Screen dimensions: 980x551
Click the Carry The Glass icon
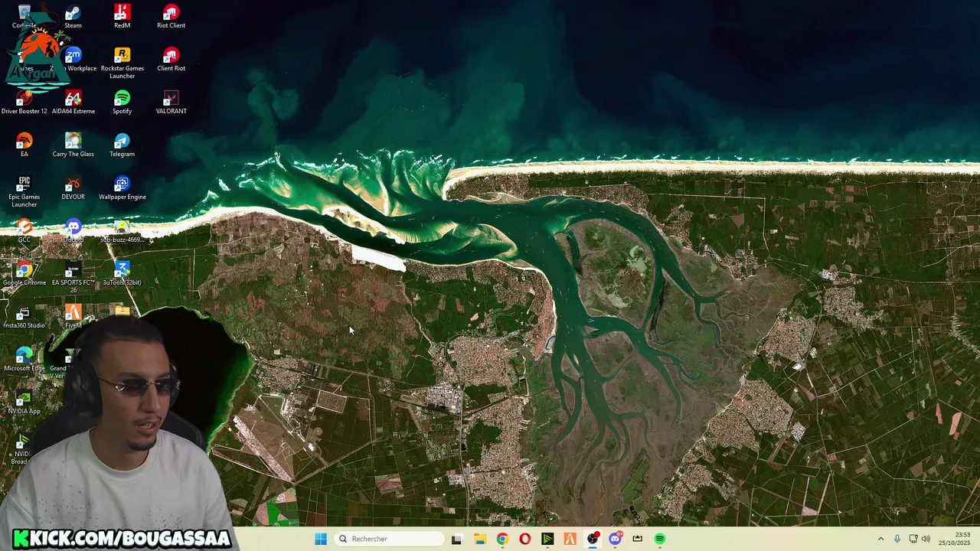tap(73, 145)
